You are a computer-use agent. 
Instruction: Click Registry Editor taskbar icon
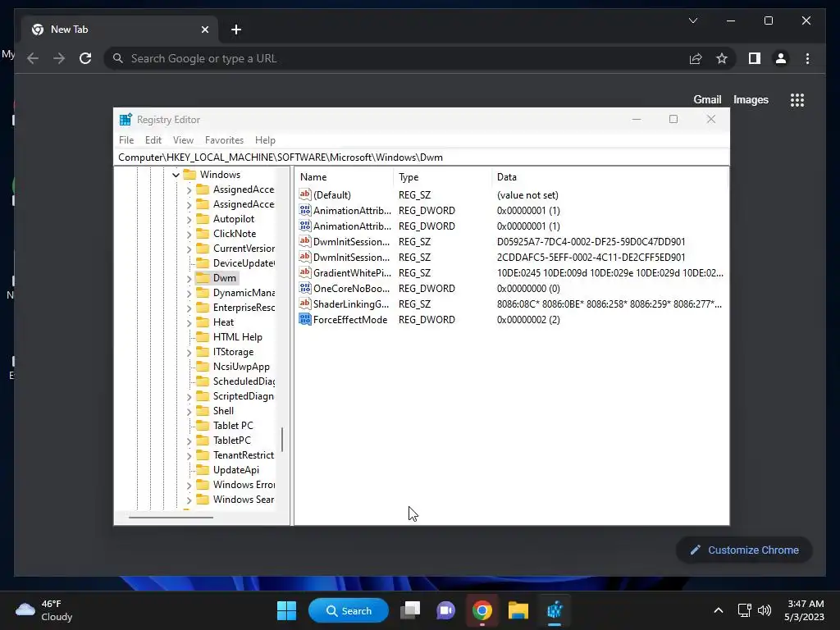555,610
